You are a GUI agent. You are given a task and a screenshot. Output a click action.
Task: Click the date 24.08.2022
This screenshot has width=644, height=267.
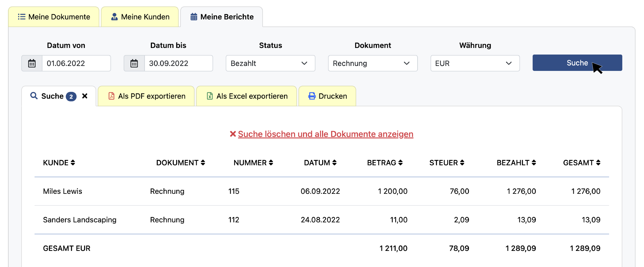pos(320,220)
